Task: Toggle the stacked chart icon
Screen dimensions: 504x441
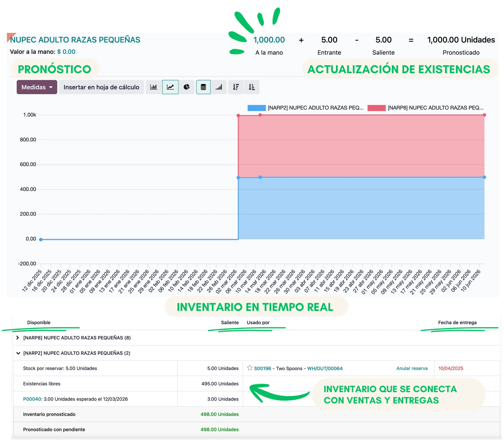Action: point(203,87)
